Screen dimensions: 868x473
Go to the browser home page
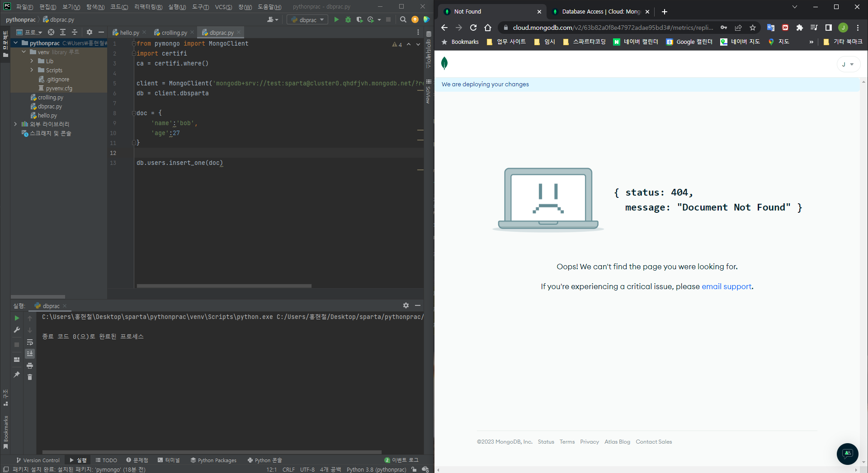pyautogui.click(x=488, y=28)
